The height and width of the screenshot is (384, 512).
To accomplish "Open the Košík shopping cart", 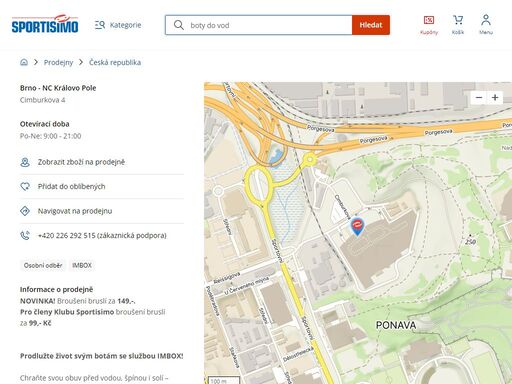I will [x=458, y=25].
